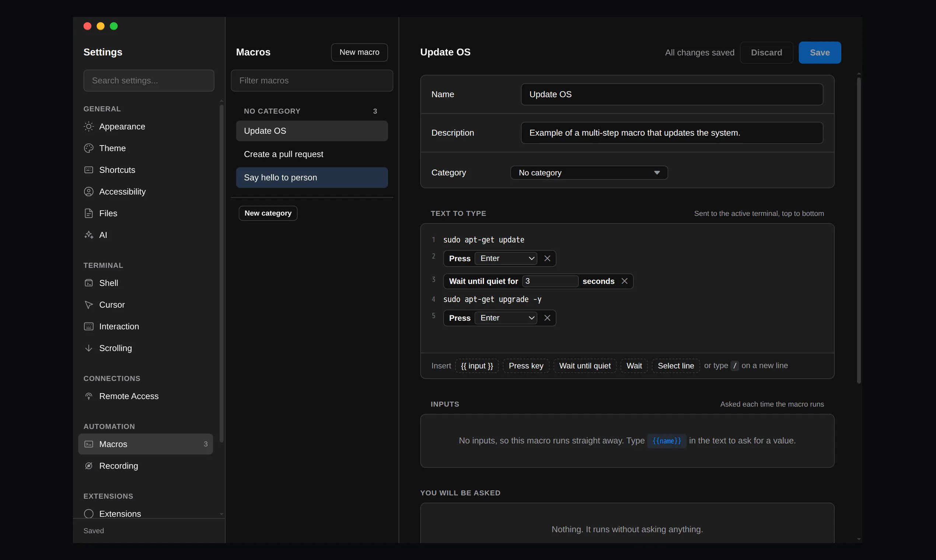Click the New macro button
The width and height of the screenshot is (936, 560).
click(359, 52)
